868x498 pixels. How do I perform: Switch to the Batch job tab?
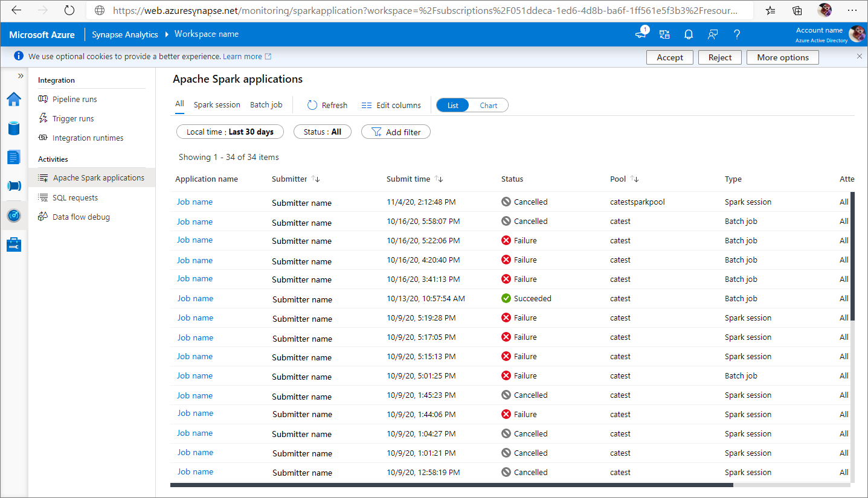(266, 104)
